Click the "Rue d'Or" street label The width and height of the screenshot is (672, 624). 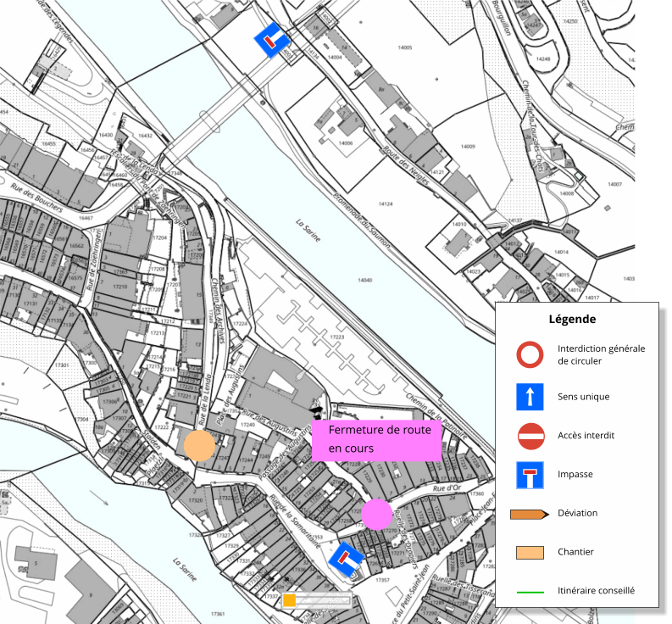point(447,489)
